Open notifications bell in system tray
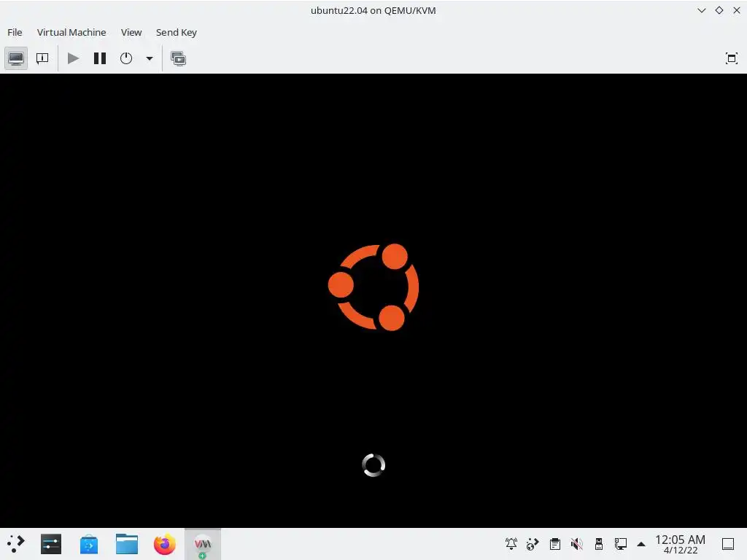 [x=511, y=543]
